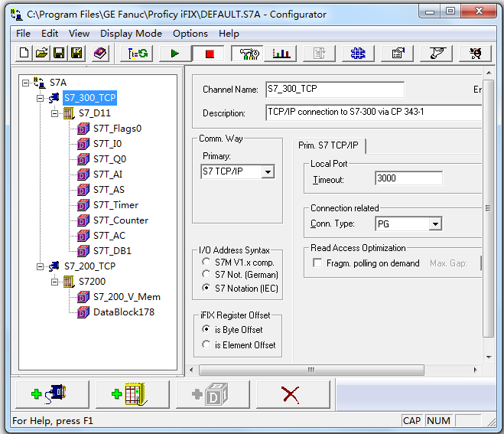This screenshot has height=434, width=504.
Task: Stop the driver with red square button
Action: point(210,54)
